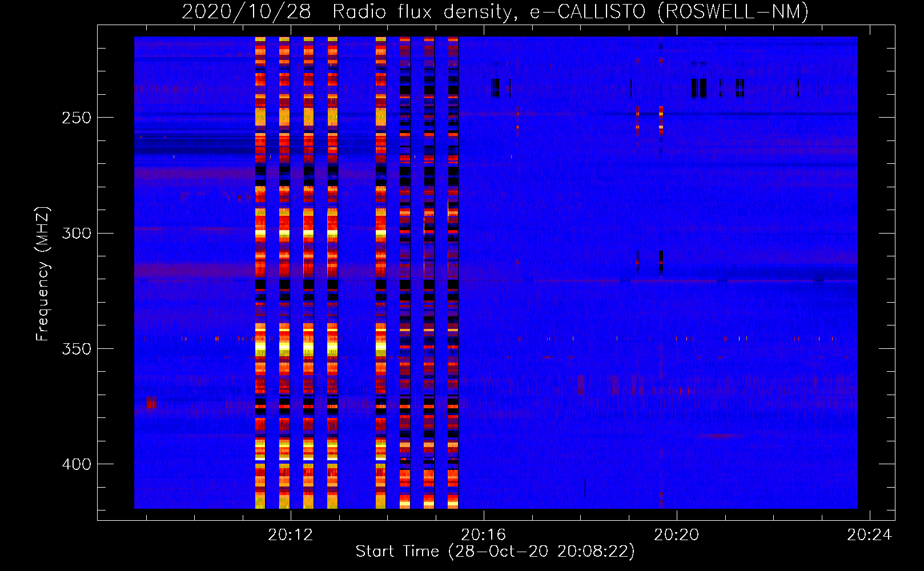Click the 20:20 time tick label
924x571 pixels.
677,535
